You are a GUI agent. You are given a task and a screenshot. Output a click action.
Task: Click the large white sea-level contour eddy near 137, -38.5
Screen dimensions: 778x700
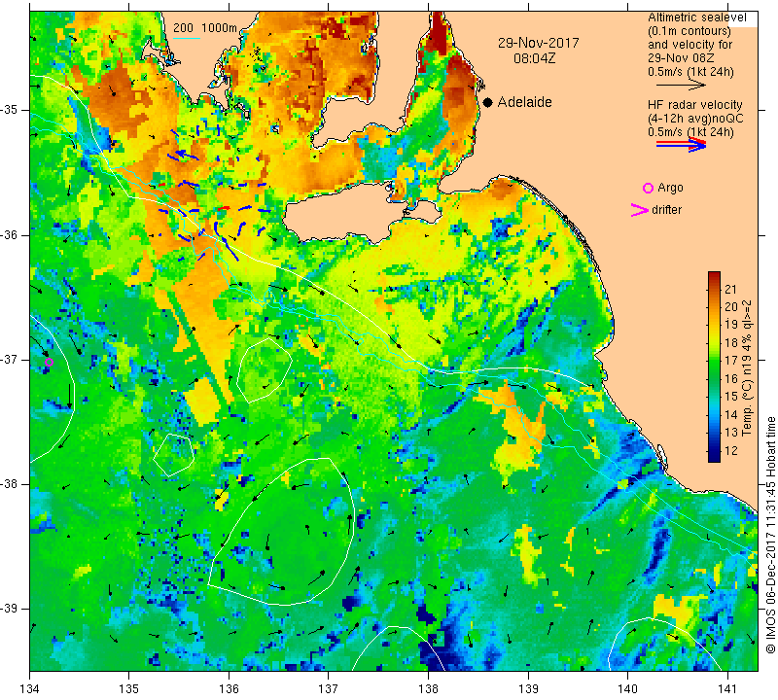[282, 532]
